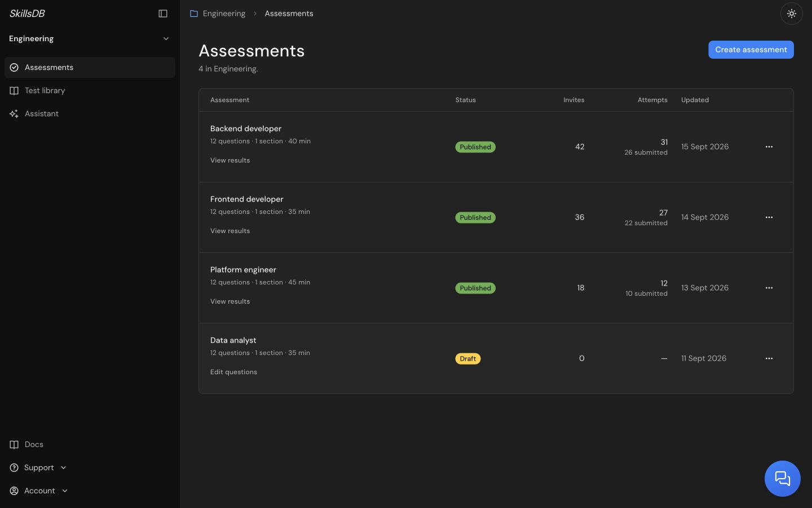Toggle light theme sun icon
Image resolution: width=812 pixels, height=508 pixels.
tap(792, 14)
